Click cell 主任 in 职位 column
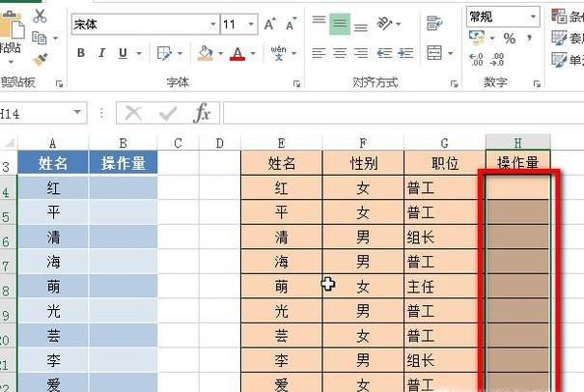Viewport: 584px width, 392px height. tap(444, 287)
